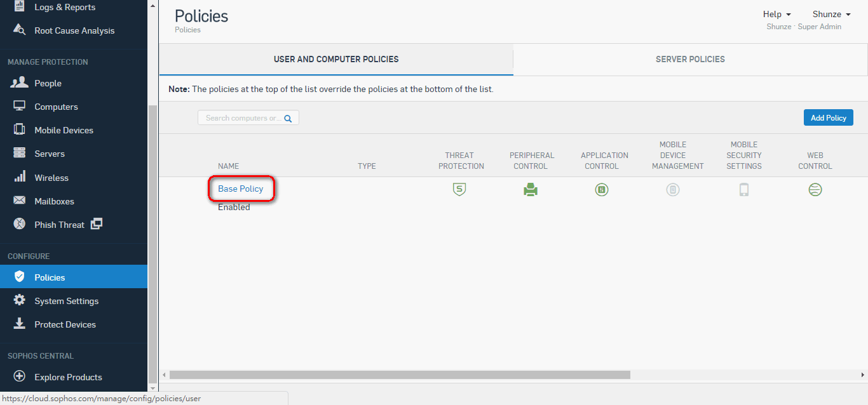Click the Policies shield icon
Screen dimensions: 868x405
tap(20, 277)
